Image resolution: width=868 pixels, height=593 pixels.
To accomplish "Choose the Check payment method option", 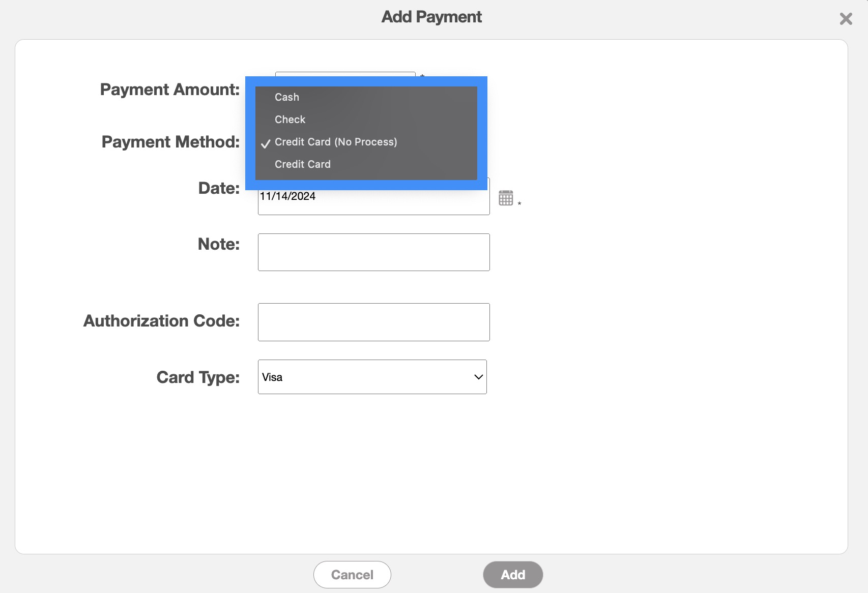I will point(290,120).
